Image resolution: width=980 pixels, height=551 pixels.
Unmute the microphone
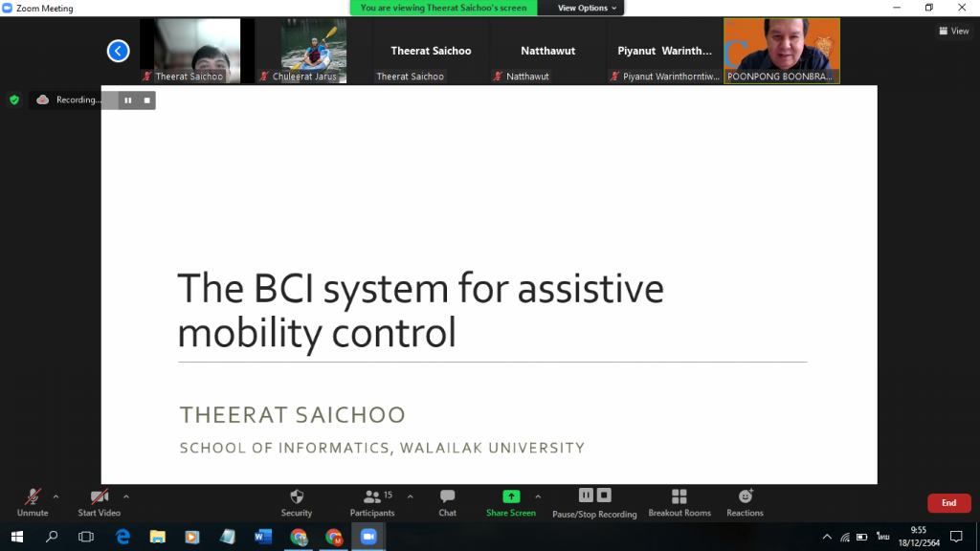pos(33,496)
